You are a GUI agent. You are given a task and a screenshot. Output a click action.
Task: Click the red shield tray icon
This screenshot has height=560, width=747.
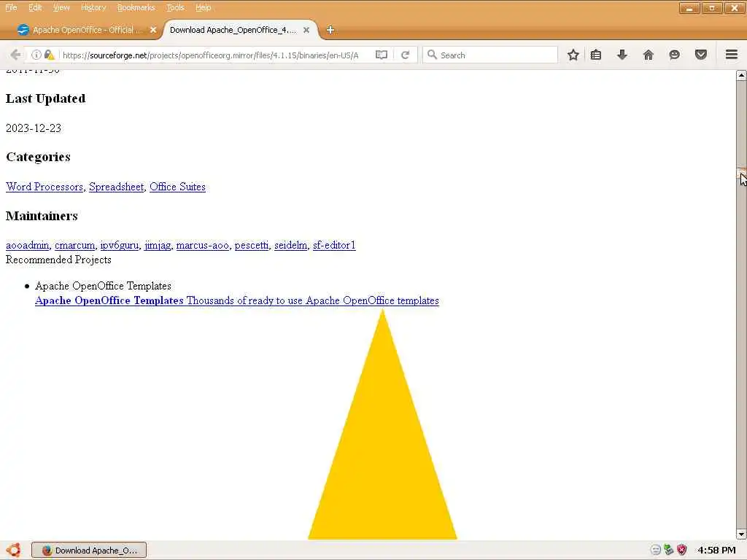click(x=682, y=550)
